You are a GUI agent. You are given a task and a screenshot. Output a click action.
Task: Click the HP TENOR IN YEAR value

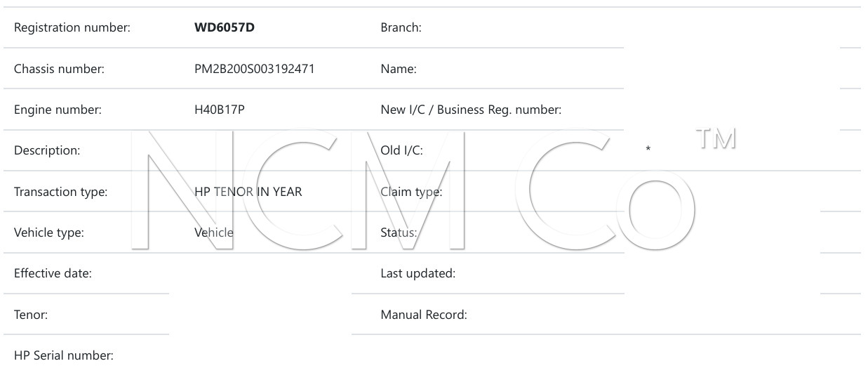pos(248,191)
